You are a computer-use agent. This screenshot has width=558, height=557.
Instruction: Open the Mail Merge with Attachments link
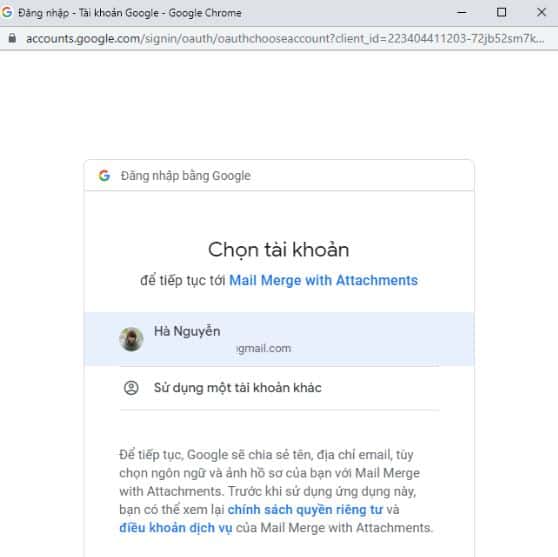pos(323,280)
